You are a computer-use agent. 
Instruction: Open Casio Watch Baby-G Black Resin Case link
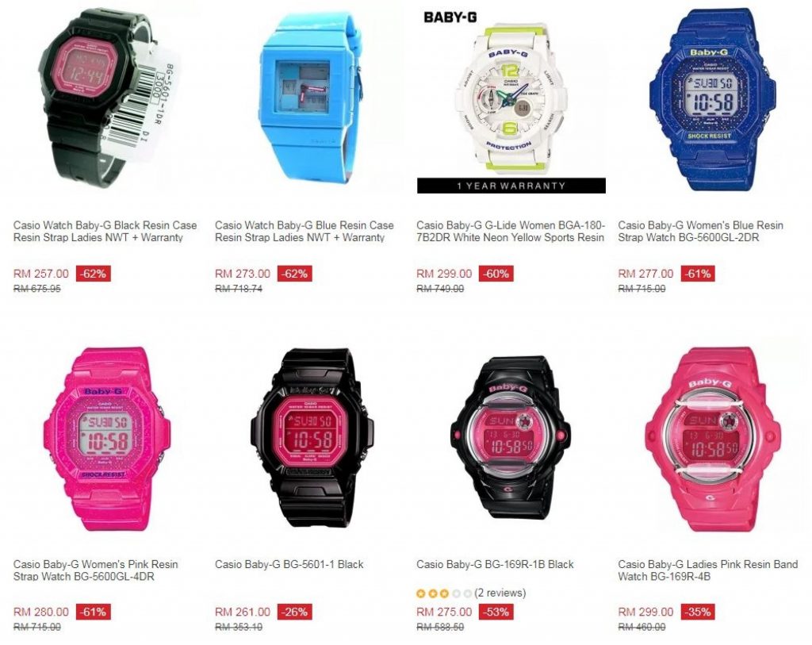point(105,232)
